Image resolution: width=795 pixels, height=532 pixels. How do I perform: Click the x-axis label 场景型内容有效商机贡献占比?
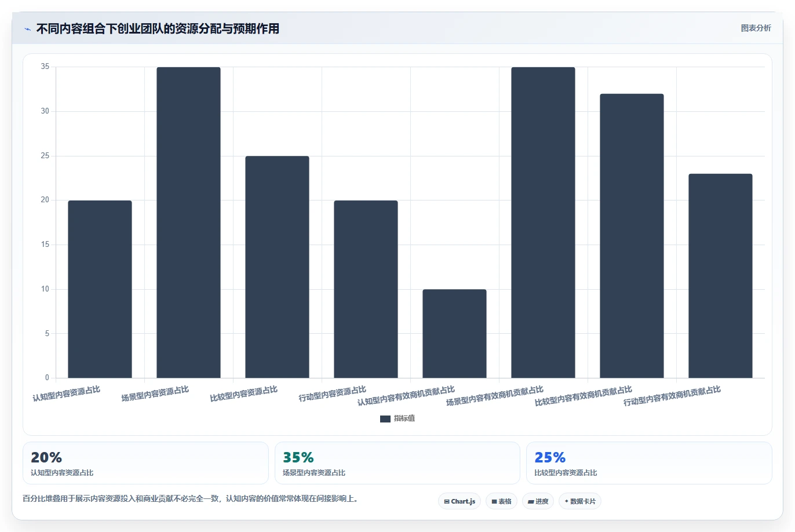pos(495,396)
